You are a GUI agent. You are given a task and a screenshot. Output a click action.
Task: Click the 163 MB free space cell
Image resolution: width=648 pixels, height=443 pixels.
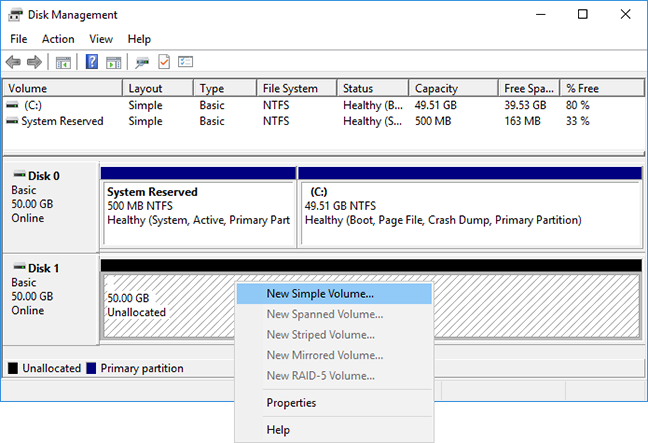coord(522,121)
